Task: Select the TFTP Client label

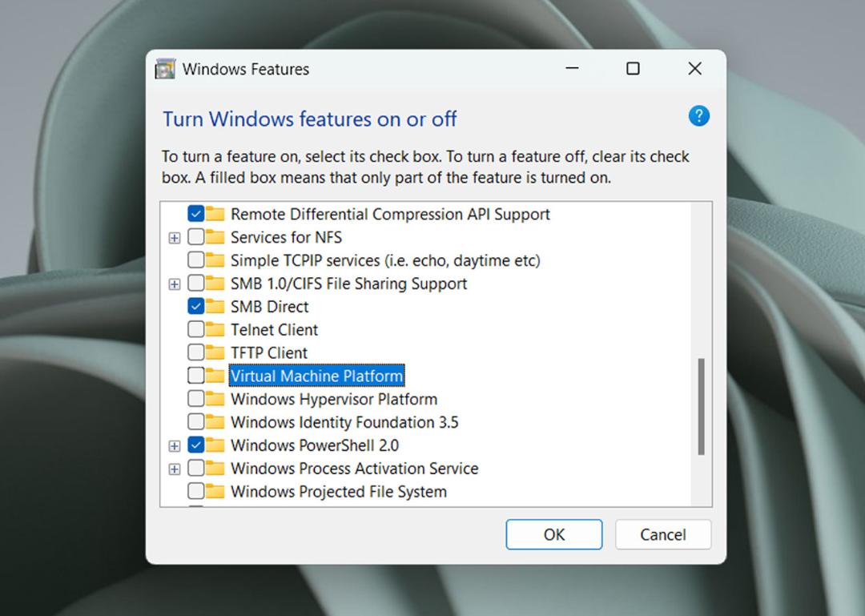Action: pos(269,352)
